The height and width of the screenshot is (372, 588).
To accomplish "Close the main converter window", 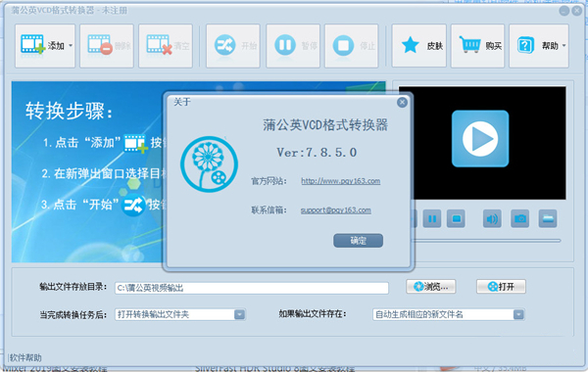I will pyautogui.click(x=577, y=11).
